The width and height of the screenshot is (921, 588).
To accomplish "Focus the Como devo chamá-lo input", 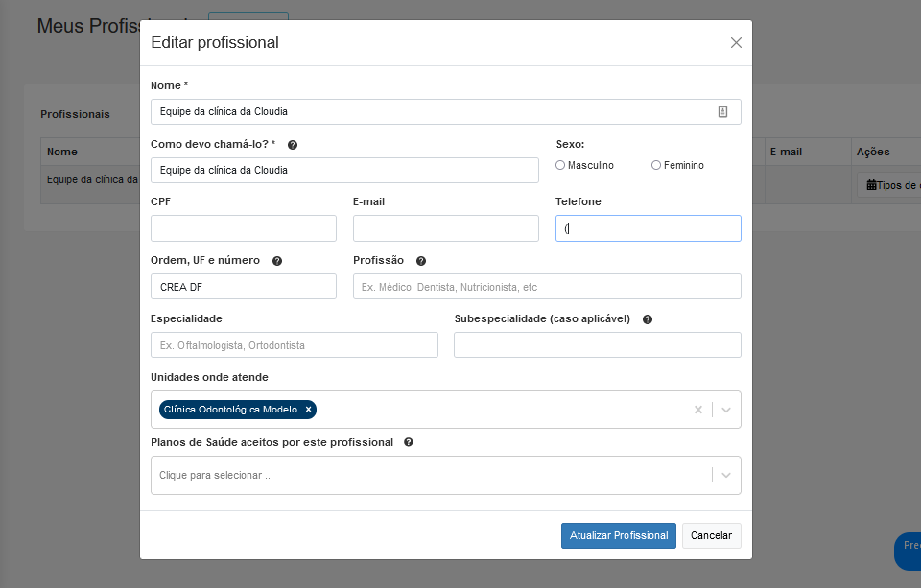I will coord(344,171).
